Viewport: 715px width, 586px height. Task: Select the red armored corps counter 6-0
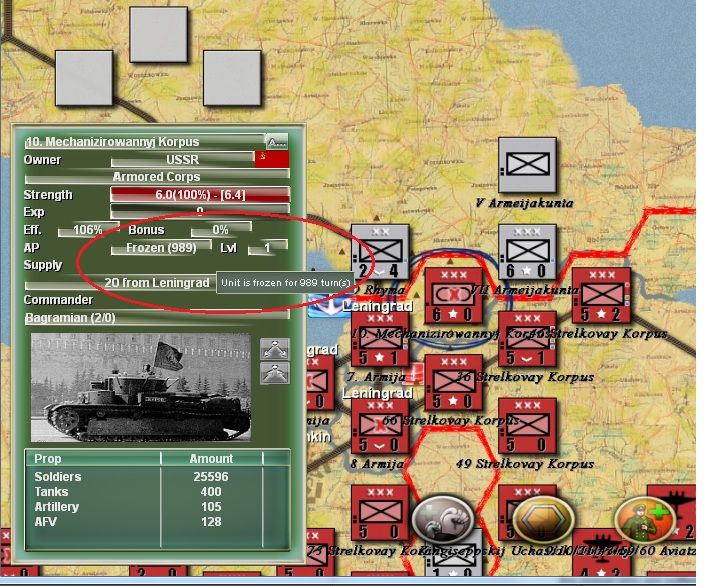[453, 296]
